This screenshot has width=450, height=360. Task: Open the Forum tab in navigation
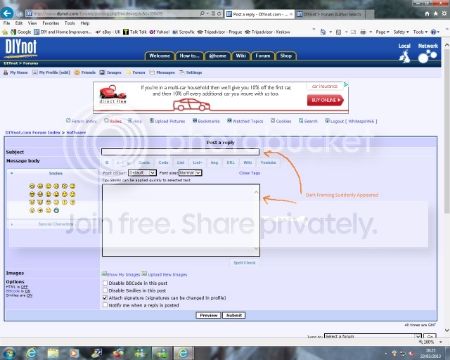pyautogui.click(x=263, y=56)
